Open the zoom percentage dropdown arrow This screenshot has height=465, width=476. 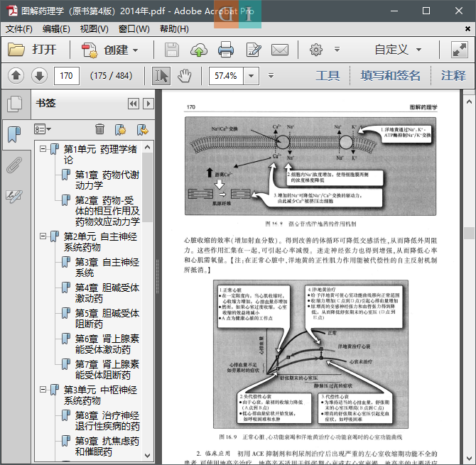251,75
